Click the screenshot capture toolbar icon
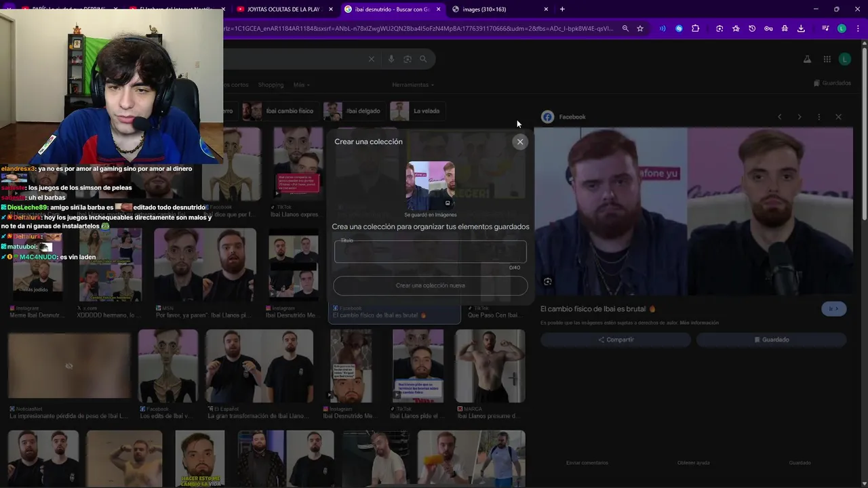The height and width of the screenshot is (488, 868). (719, 28)
